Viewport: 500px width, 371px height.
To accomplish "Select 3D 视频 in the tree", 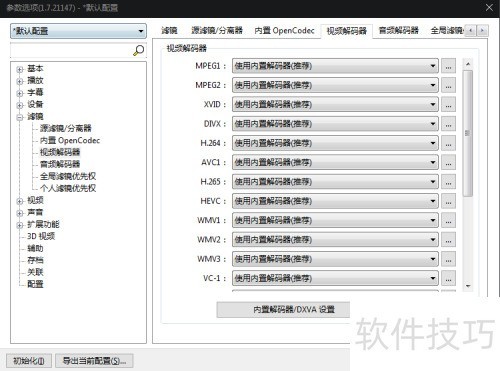I will [x=41, y=236].
